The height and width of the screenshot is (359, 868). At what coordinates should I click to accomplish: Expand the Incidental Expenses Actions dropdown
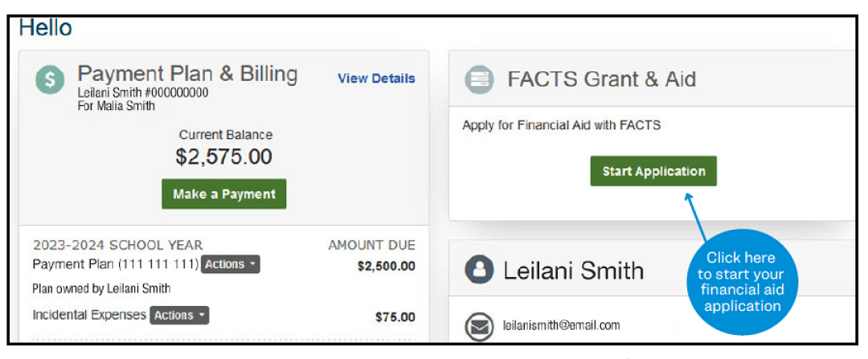179,316
